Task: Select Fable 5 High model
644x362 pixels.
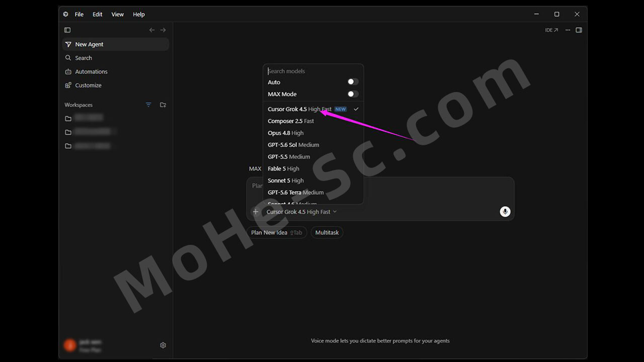Action: 313,168
